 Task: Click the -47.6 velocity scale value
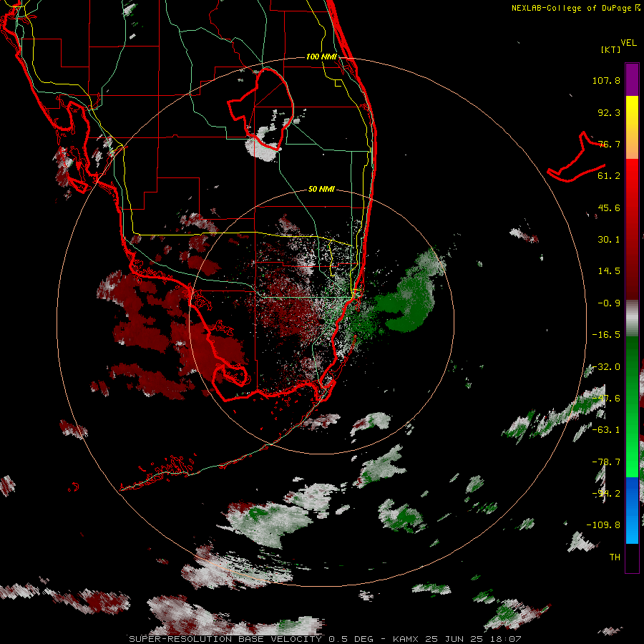tap(606, 399)
